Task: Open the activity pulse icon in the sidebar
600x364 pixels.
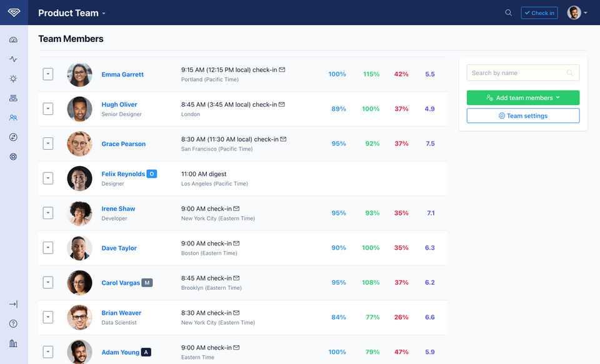Action: coord(13,59)
